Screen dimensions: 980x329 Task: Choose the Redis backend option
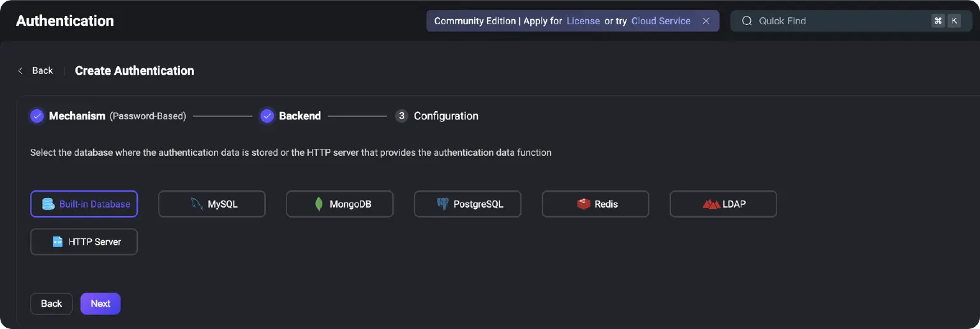(595, 204)
